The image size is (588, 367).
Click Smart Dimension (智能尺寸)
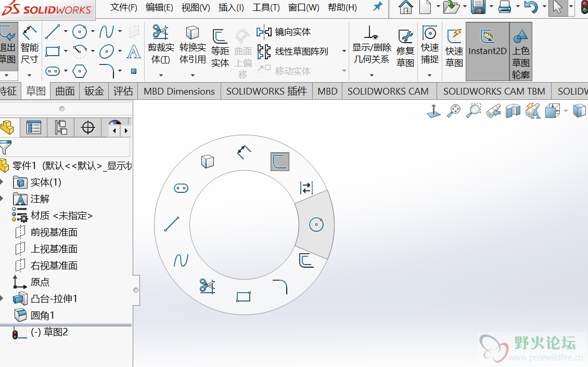(30, 45)
